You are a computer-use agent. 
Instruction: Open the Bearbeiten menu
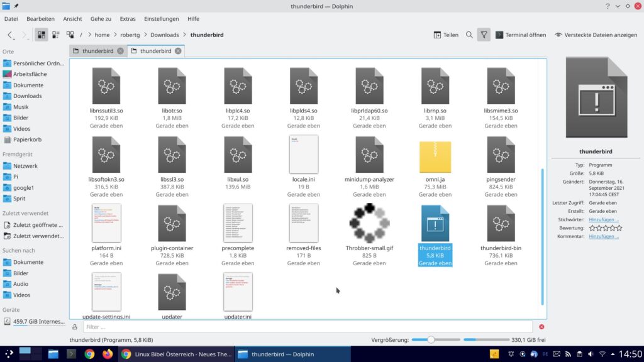click(40, 19)
